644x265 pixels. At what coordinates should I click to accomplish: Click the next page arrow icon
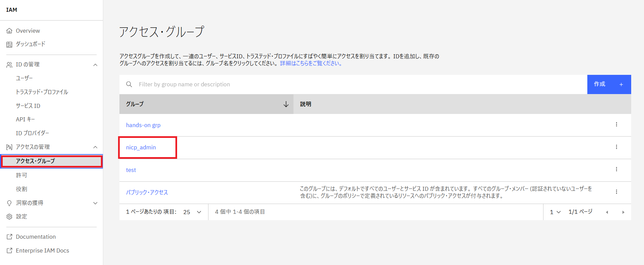tap(623, 212)
